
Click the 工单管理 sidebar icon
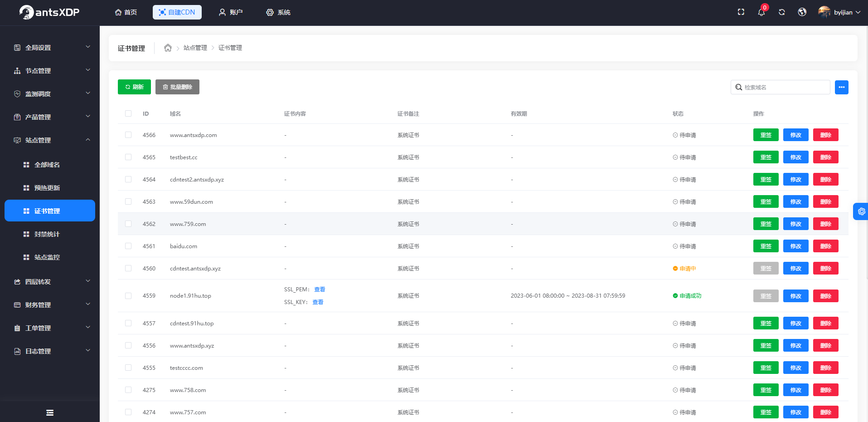[17, 328]
